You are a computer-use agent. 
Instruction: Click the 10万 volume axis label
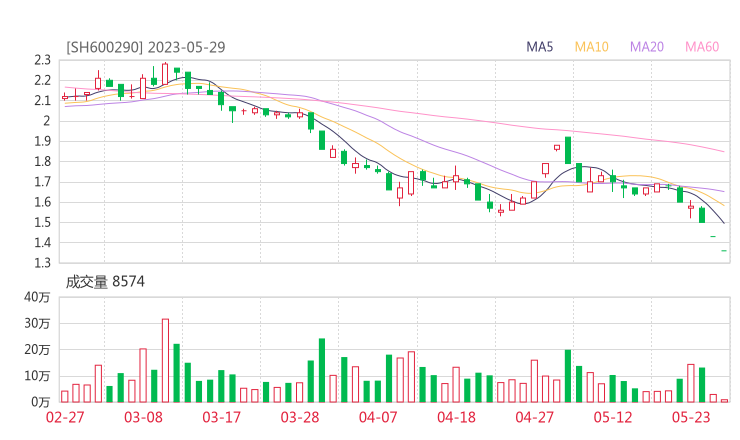coord(37,376)
